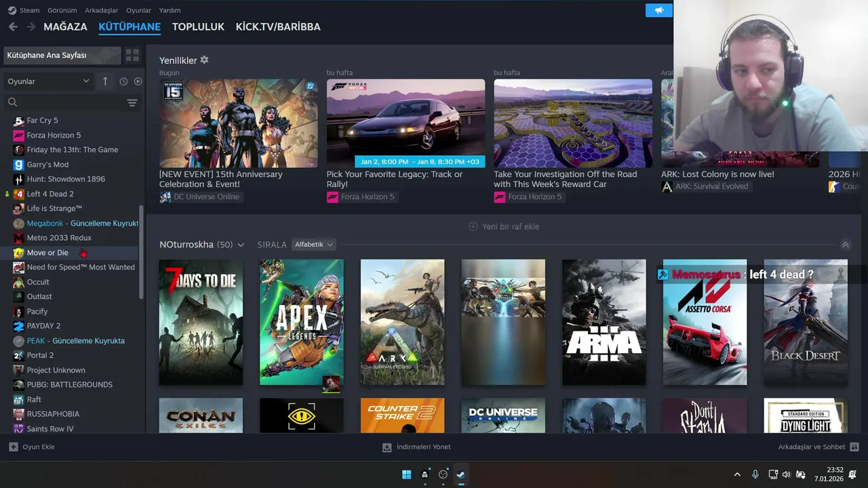Click the Raft game icon
The width and height of the screenshot is (868, 488).
(x=19, y=399)
